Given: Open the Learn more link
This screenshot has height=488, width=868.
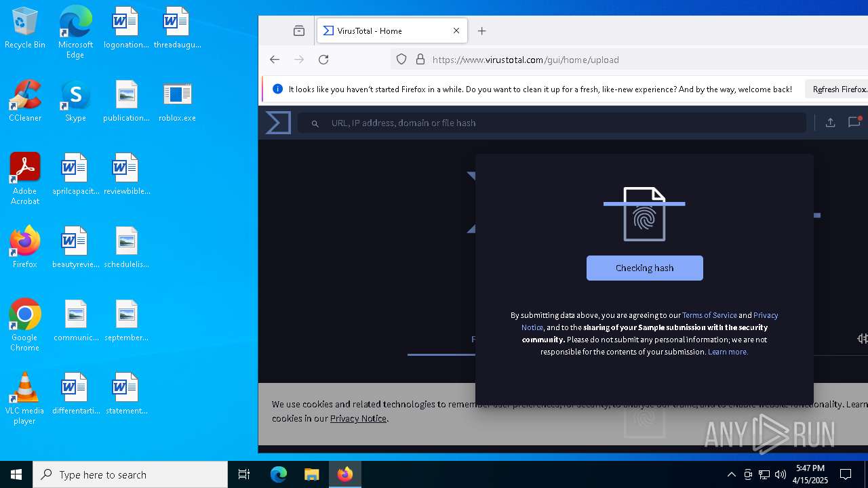Looking at the screenshot, I should 728,352.
